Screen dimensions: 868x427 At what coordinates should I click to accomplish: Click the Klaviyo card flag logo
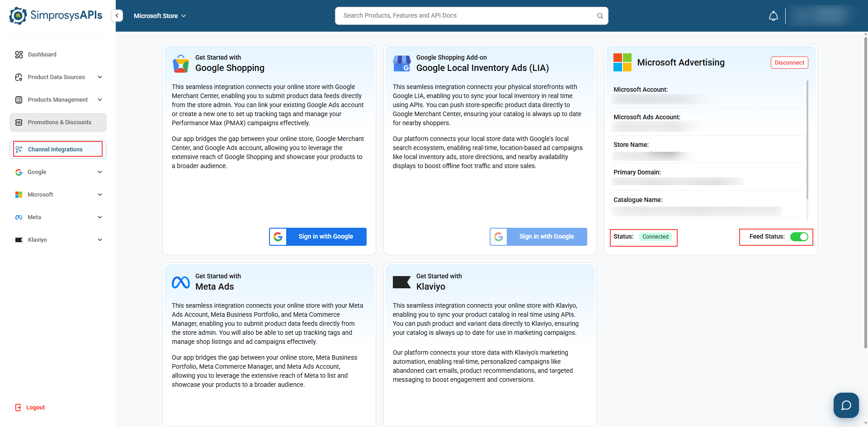402,282
